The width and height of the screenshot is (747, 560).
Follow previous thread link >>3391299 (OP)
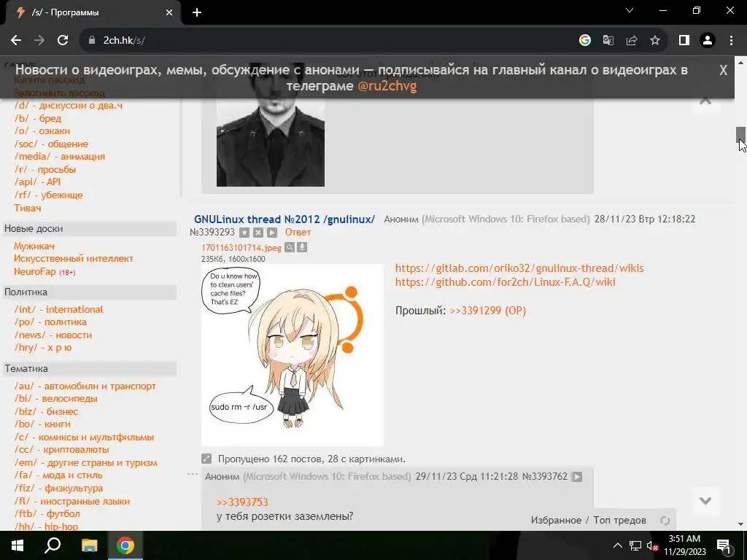487,311
